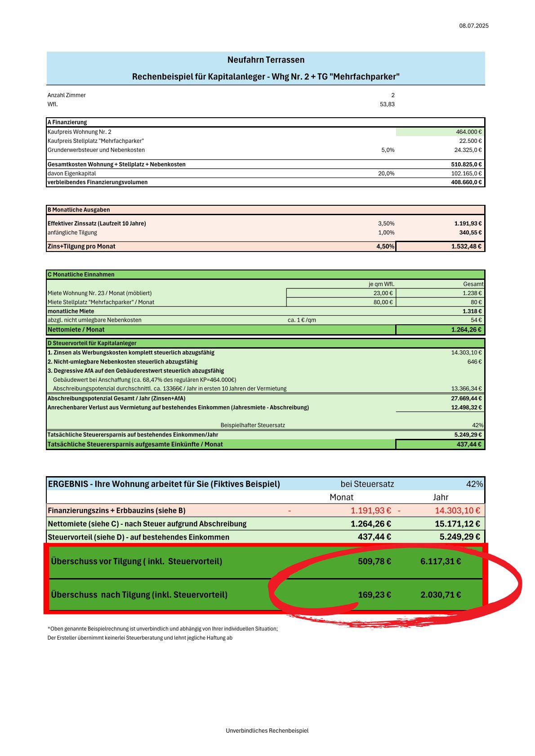The image size is (535, 756).
Task: Select the deductible loss 12.498,32 €
Action: (x=467, y=407)
